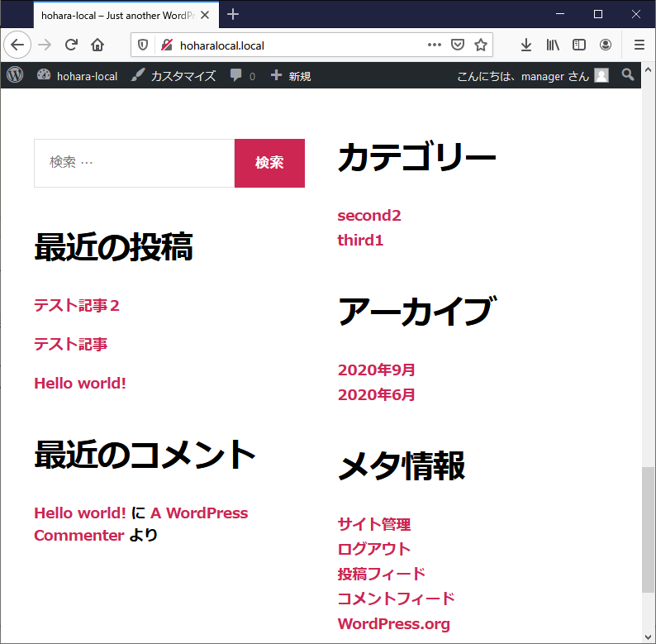The image size is (656, 644).
Task: Go to the browser home page
Action: point(97,45)
